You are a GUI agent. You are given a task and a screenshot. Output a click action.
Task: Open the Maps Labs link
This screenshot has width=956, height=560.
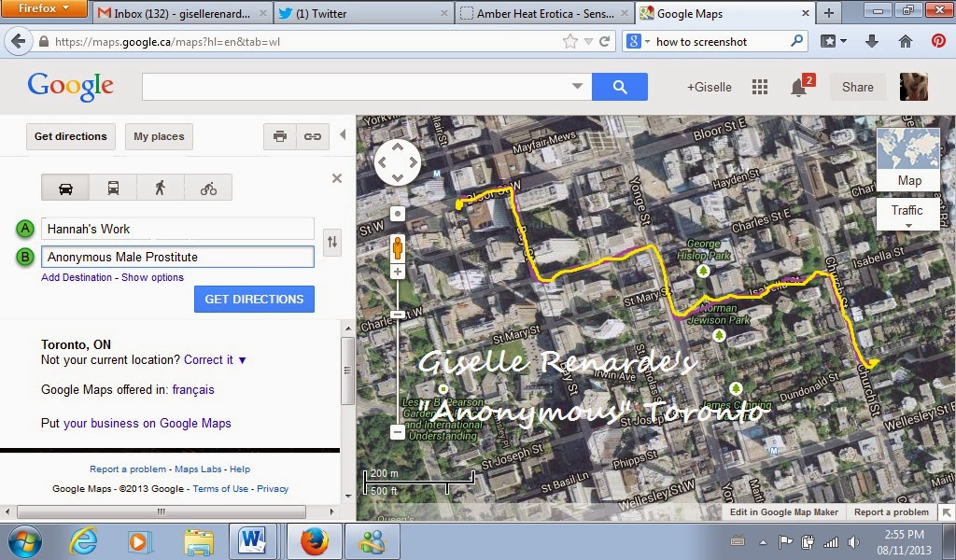[198, 469]
